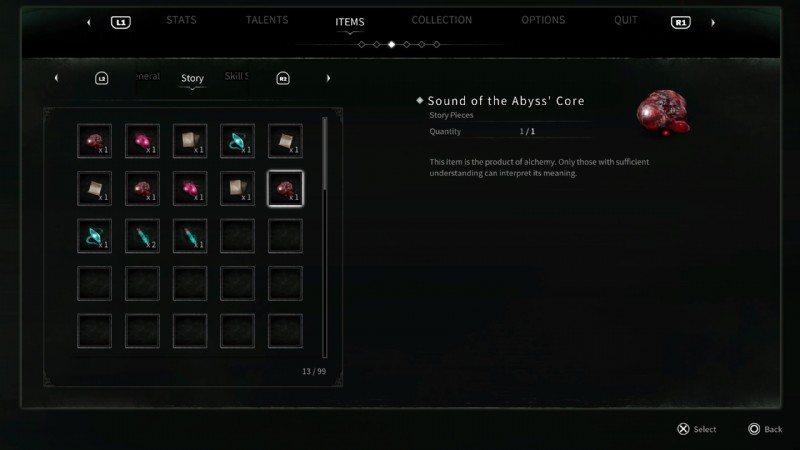The image size is (800, 450).
Task: Click the Select button prompt
Action: [697, 429]
